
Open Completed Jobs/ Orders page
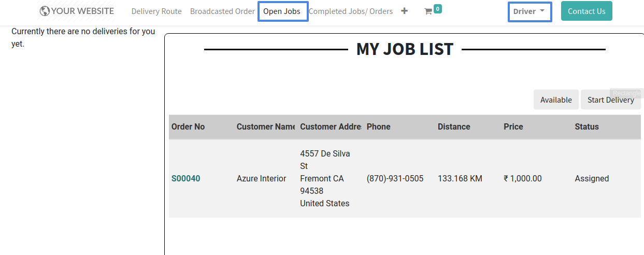351,11
